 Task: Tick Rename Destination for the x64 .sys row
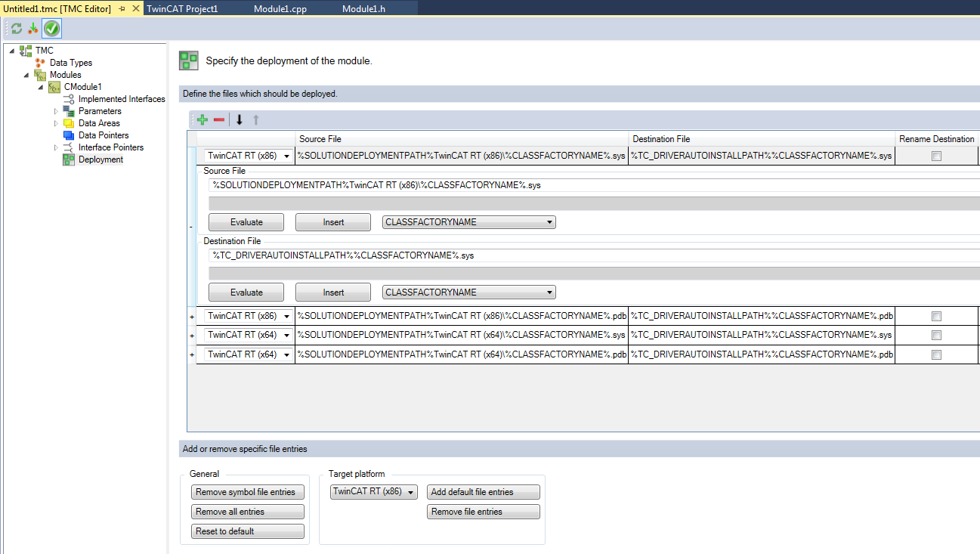pos(936,335)
